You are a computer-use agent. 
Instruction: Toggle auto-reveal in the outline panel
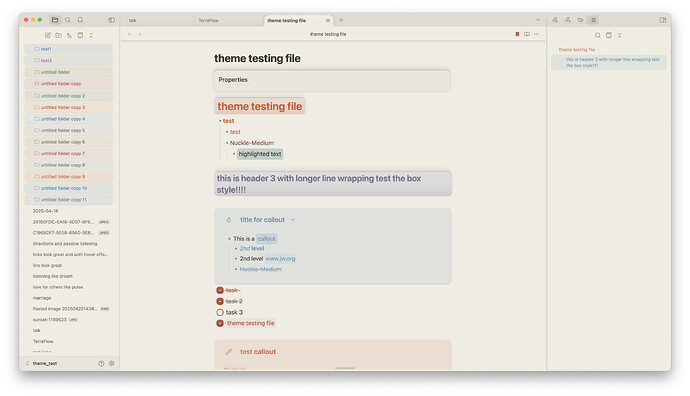point(609,35)
